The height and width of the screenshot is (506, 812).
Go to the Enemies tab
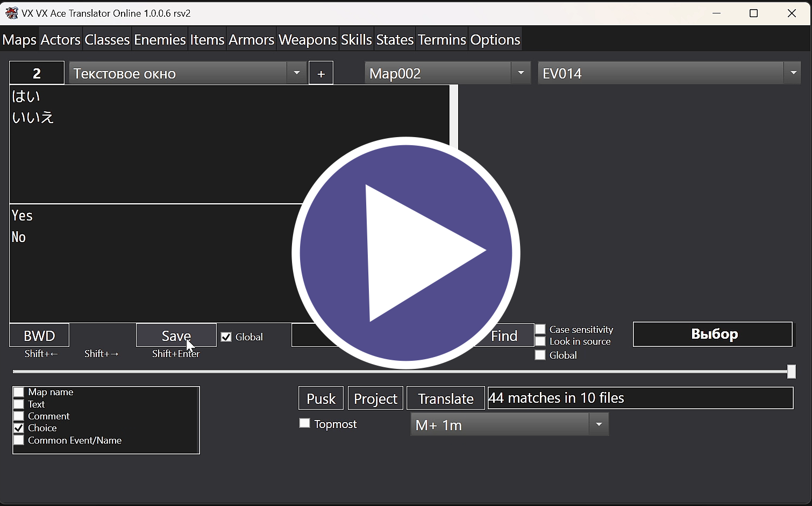pyautogui.click(x=160, y=40)
